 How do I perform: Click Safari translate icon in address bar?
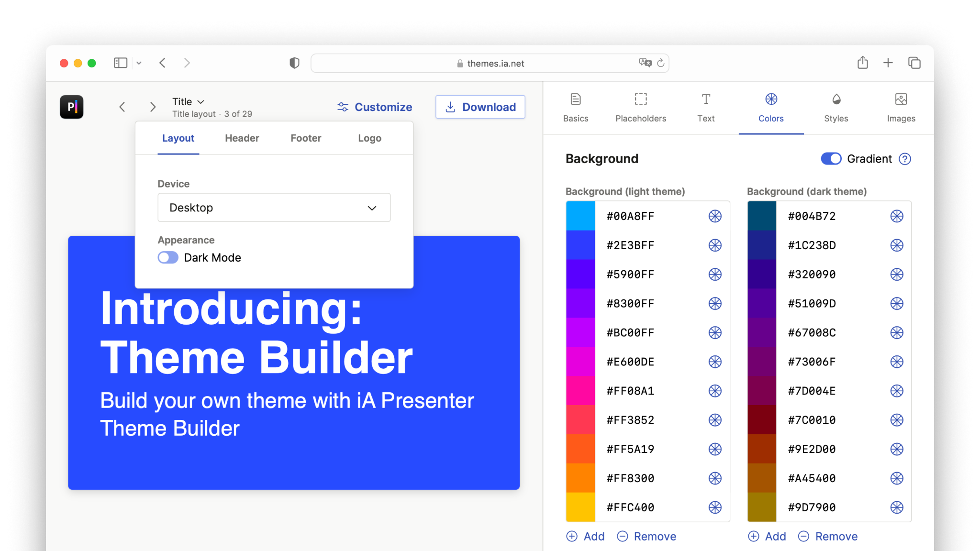(x=645, y=63)
